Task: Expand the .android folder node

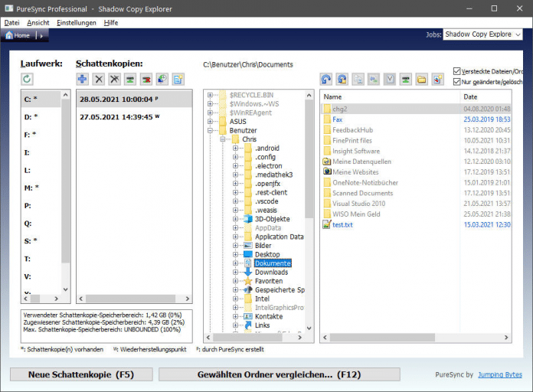Action: pos(235,148)
